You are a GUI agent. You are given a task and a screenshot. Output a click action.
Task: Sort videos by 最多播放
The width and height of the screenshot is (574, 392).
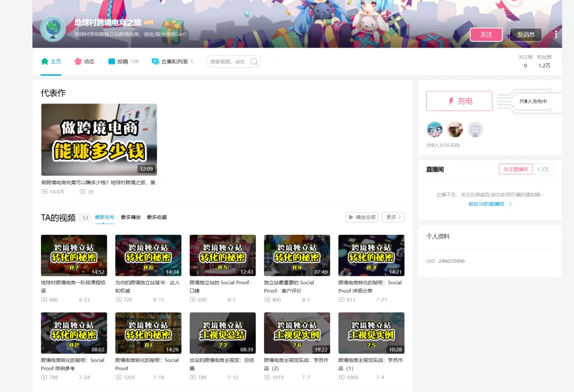pos(131,217)
